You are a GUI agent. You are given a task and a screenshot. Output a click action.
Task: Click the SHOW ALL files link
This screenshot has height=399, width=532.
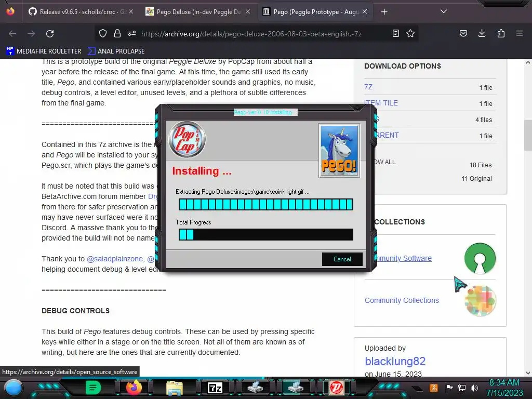click(x=385, y=162)
